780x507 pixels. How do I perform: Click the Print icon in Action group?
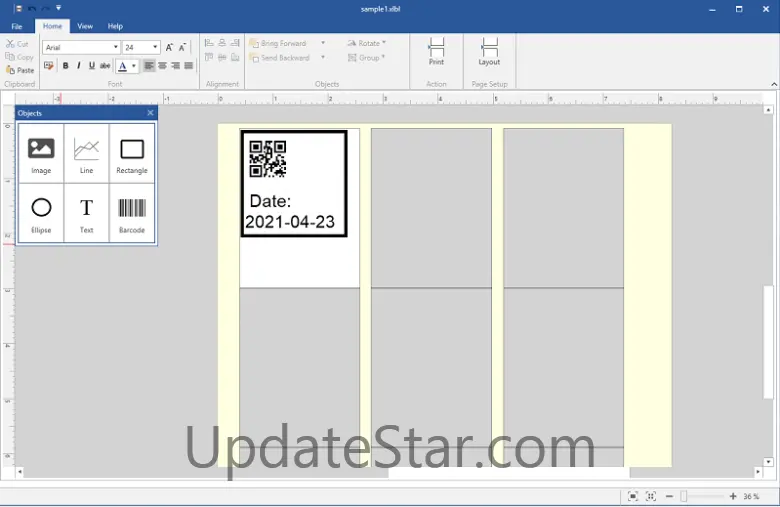436,51
